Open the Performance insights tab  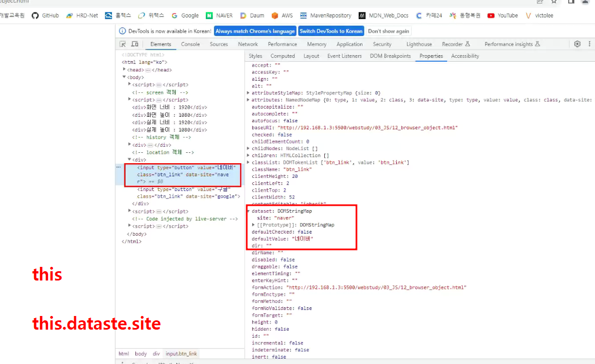pos(512,44)
